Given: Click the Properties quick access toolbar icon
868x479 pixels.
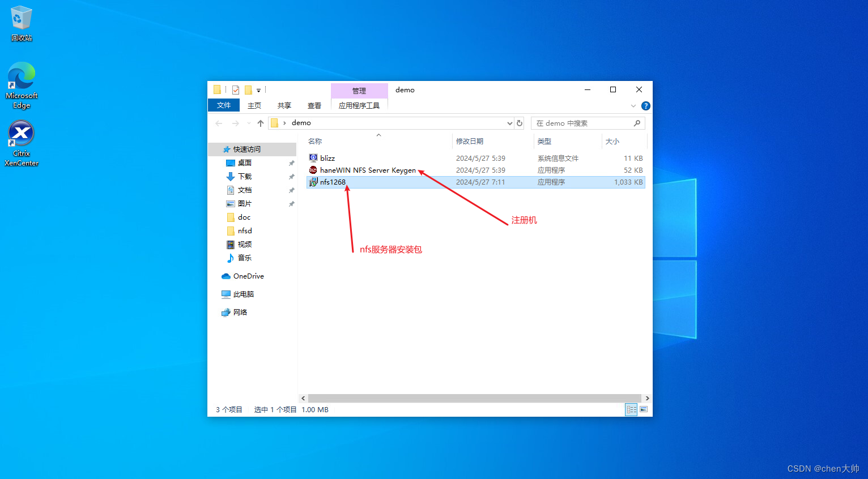Looking at the screenshot, I should coord(236,89).
